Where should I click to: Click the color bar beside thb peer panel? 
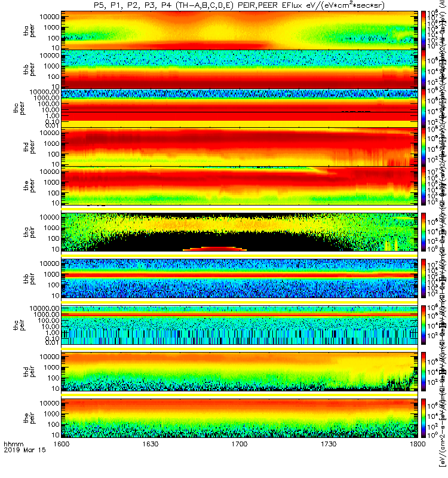pyautogui.click(x=424, y=69)
